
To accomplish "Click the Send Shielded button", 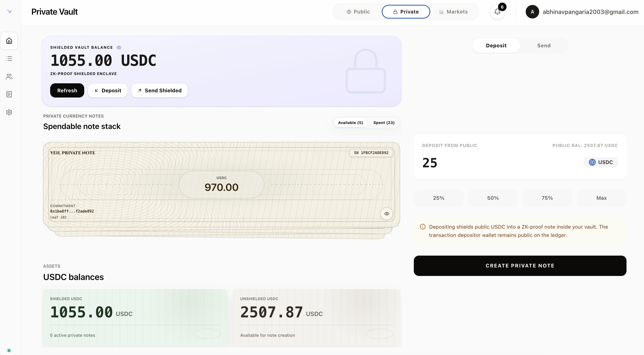I will (159, 90).
